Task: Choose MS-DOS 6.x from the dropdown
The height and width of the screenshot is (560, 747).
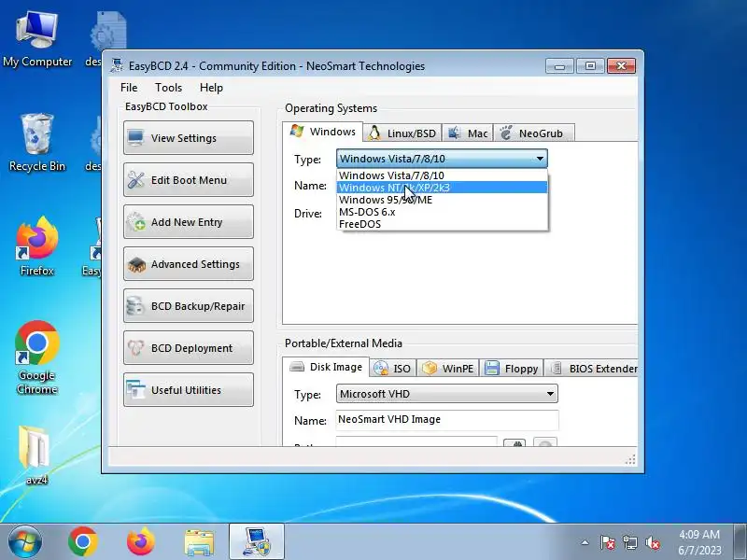Action: 442,212
